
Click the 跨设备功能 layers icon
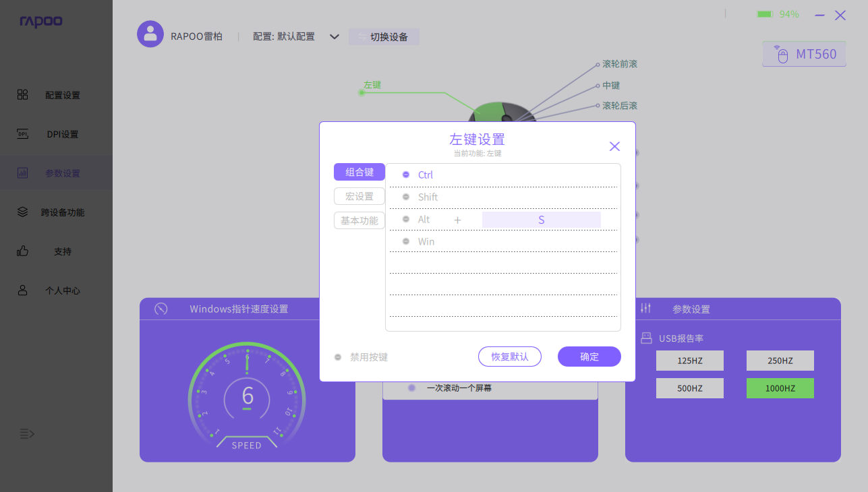(x=22, y=212)
